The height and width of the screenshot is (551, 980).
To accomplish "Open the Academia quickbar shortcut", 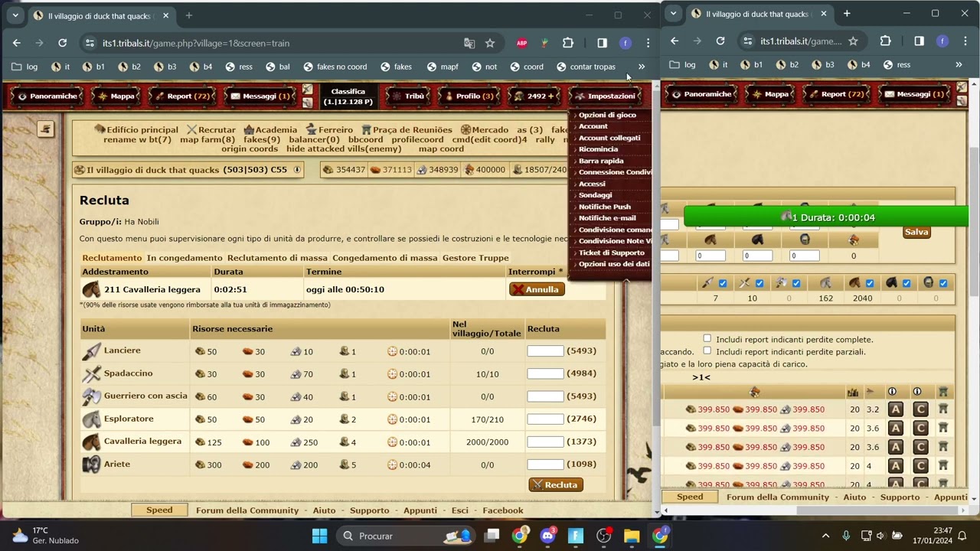I will click(x=270, y=130).
